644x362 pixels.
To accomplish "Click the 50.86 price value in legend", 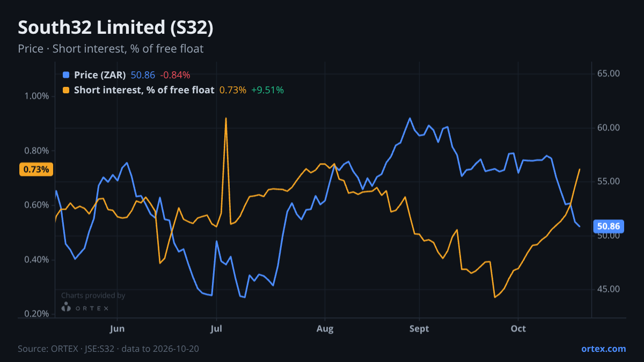I will coord(143,75).
